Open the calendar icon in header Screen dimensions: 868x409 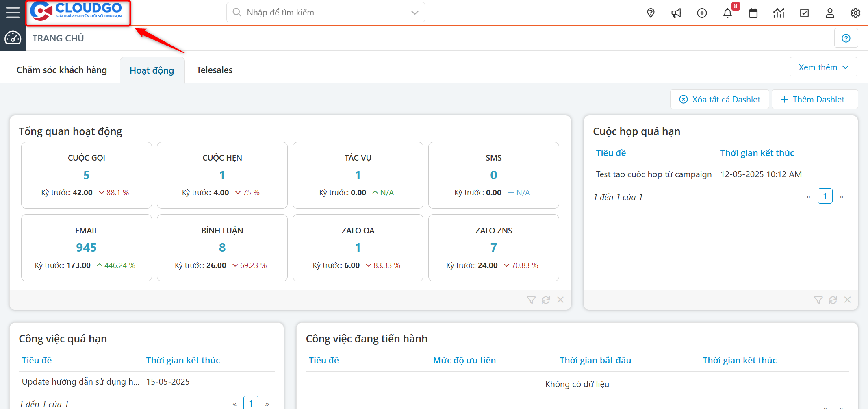[x=753, y=13]
